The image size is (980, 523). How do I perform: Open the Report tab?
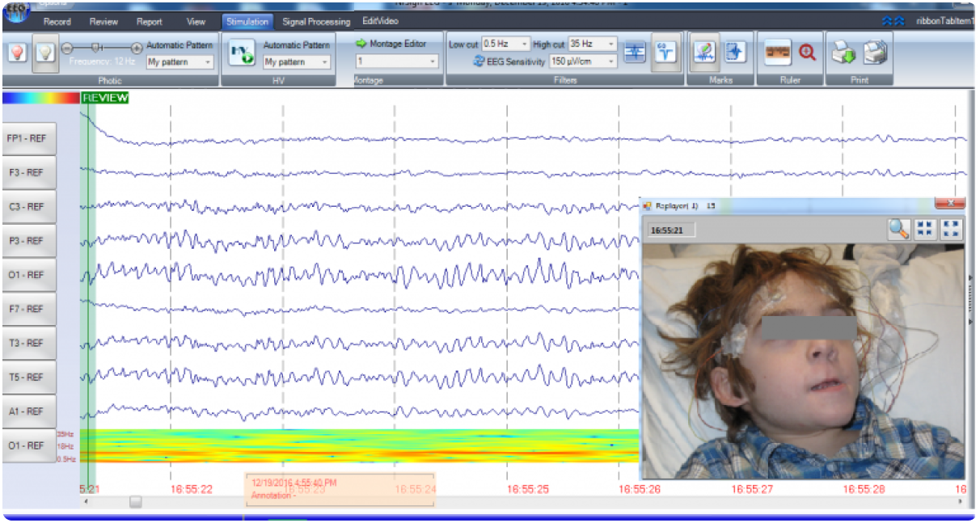click(x=150, y=22)
